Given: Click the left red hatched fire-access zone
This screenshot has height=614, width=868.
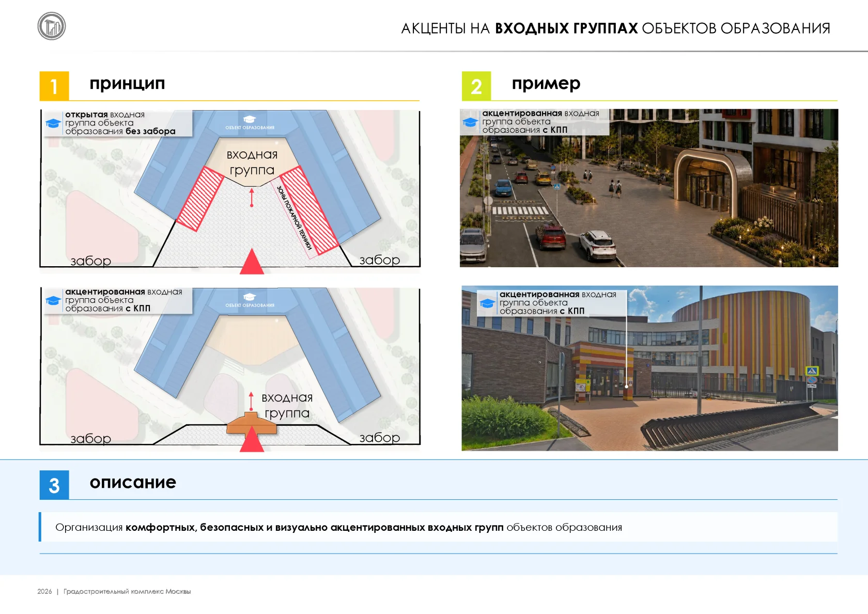Looking at the screenshot, I should (199, 198).
